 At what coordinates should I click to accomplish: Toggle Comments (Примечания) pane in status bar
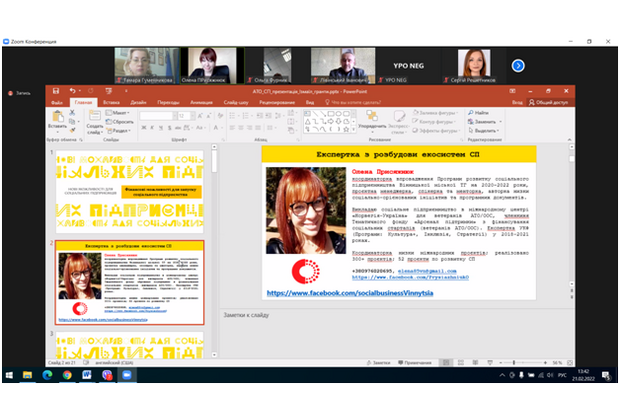tap(420, 360)
